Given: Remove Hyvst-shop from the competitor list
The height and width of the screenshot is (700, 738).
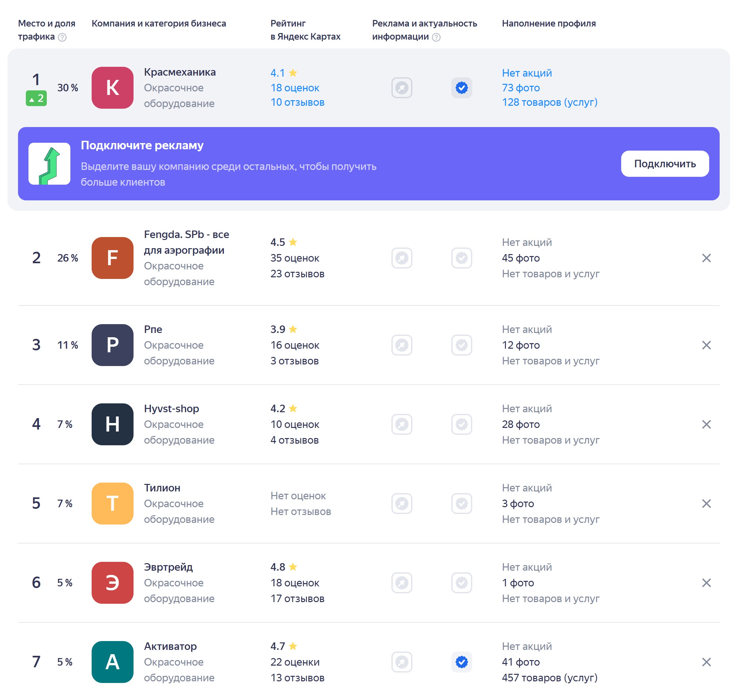Looking at the screenshot, I should tap(706, 424).
